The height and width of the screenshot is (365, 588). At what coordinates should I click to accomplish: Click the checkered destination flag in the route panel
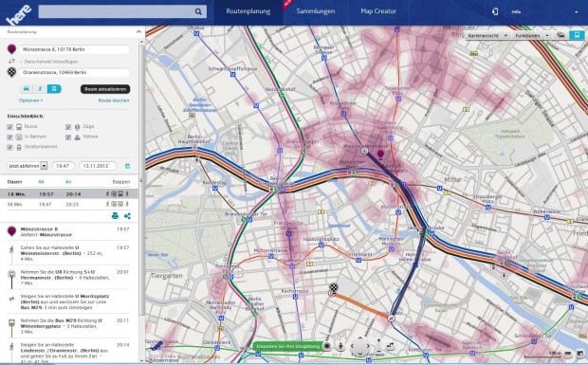pyautogui.click(x=11, y=72)
